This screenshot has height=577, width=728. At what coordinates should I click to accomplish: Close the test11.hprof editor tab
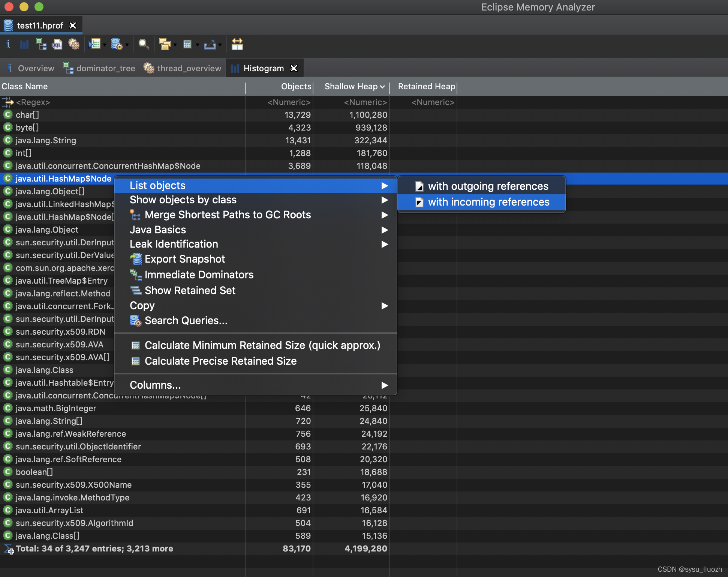[73, 26]
